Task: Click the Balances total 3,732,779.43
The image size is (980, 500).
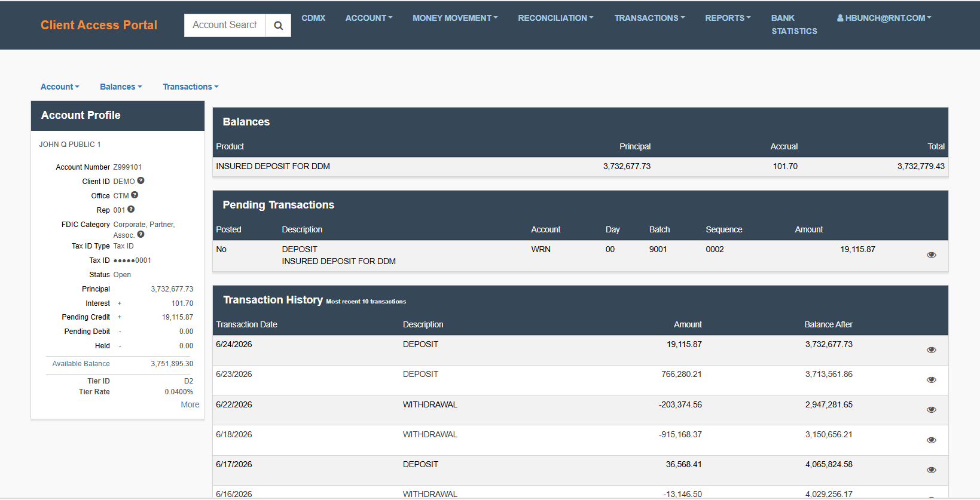Action: pyautogui.click(x=921, y=167)
